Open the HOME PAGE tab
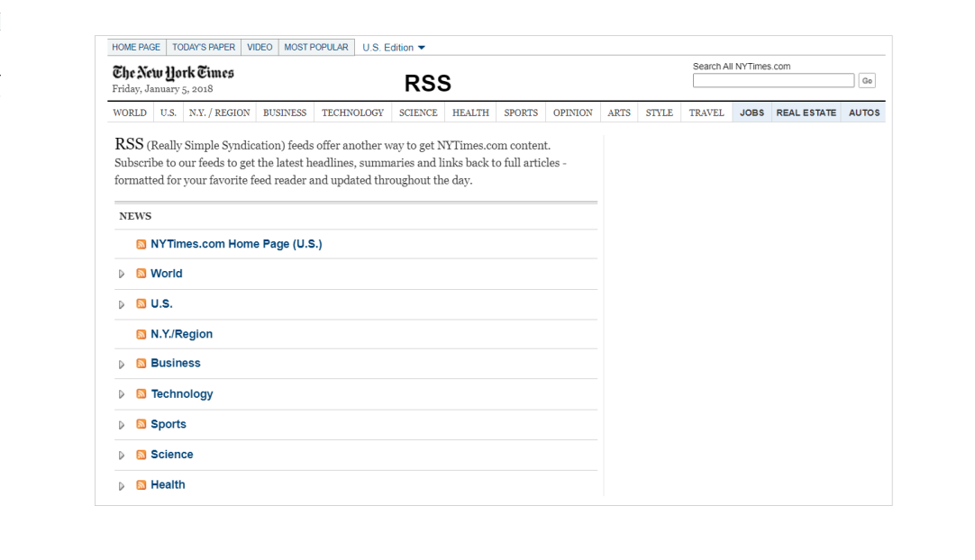This screenshot has width=975, height=560. [x=136, y=47]
